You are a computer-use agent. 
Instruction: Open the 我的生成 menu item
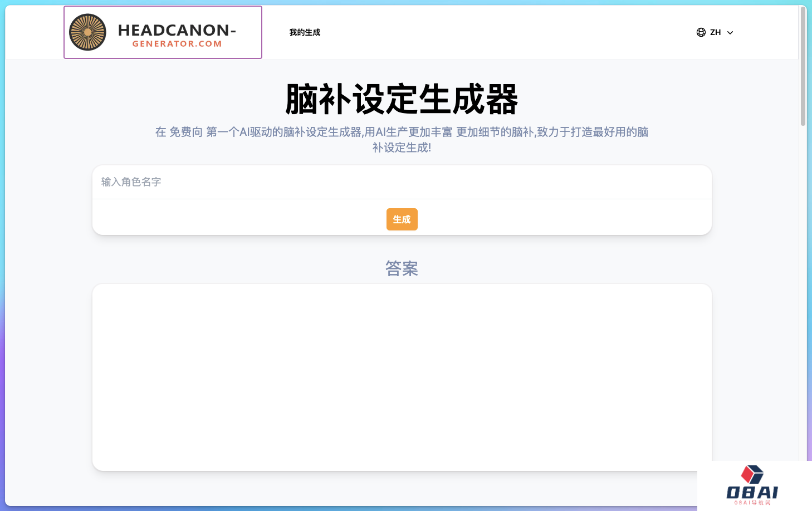click(x=305, y=32)
